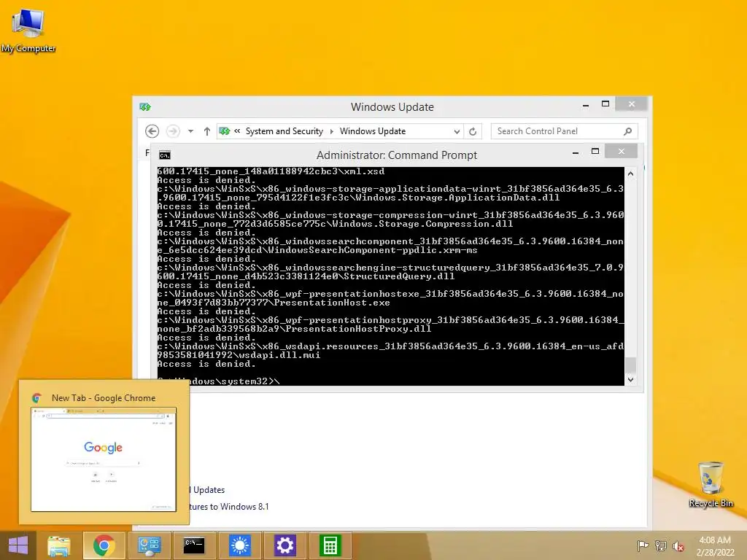Go up one level in Control Panel

[x=206, y=131]
